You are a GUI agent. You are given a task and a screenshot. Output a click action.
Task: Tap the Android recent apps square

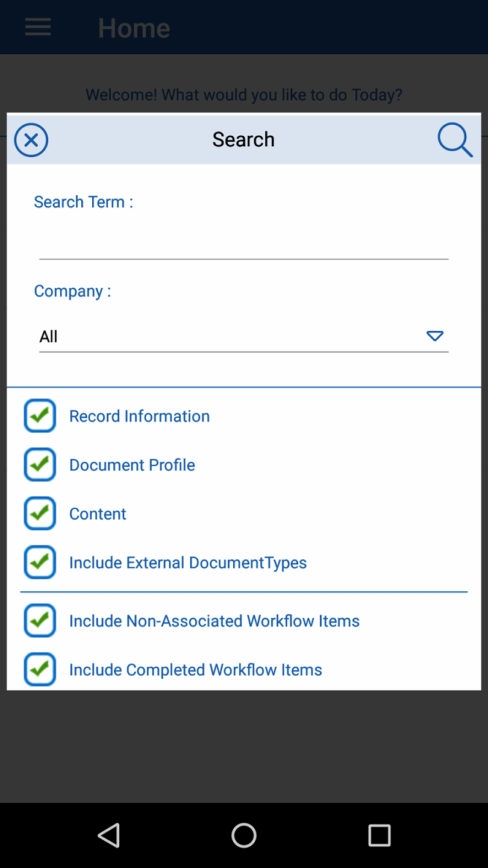379,835
